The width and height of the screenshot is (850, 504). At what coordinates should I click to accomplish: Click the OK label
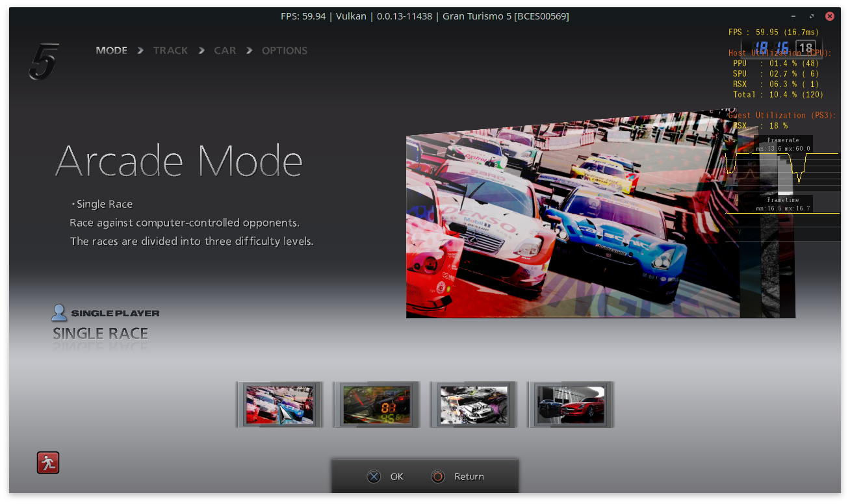[397, 477]
